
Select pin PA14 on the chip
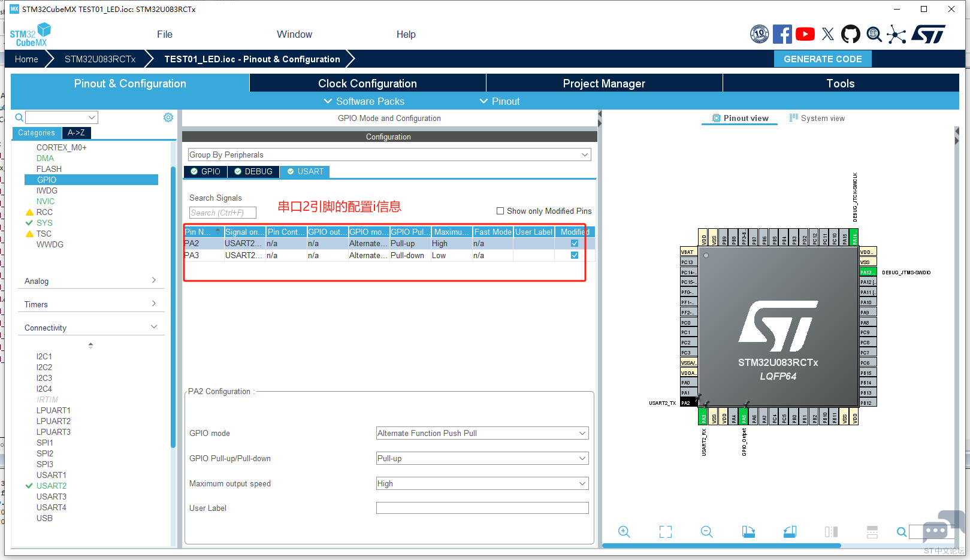click(x=854, y=237)
